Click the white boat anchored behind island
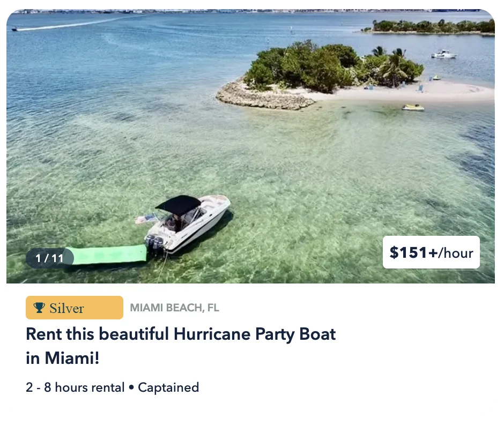This screenshot has height=433, width=504. coord(444,54)
